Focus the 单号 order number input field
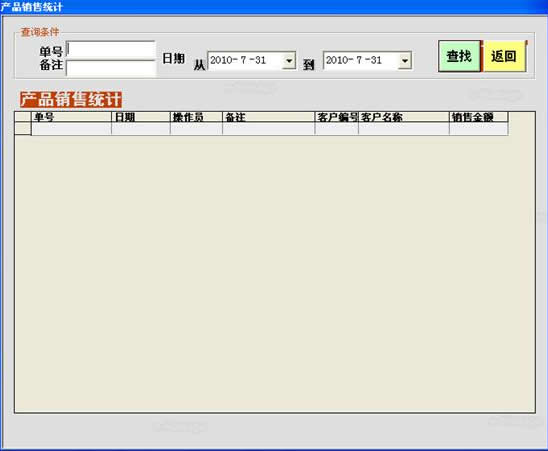This screenshot has height=451, width=548. point(111,50)
